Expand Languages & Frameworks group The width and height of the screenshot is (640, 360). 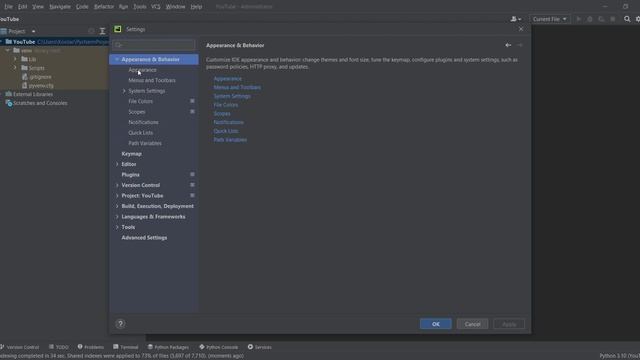pyautogui.click(x=117, y=217)
